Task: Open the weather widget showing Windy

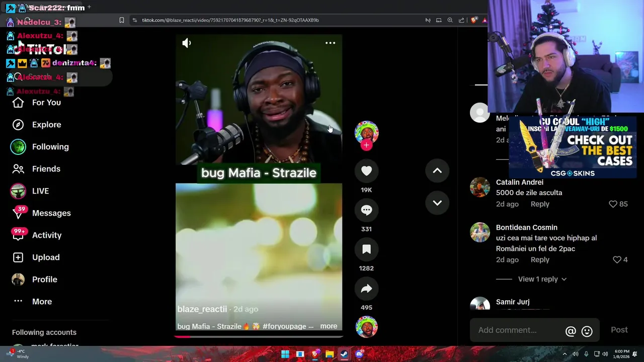Action: [18, 354]
